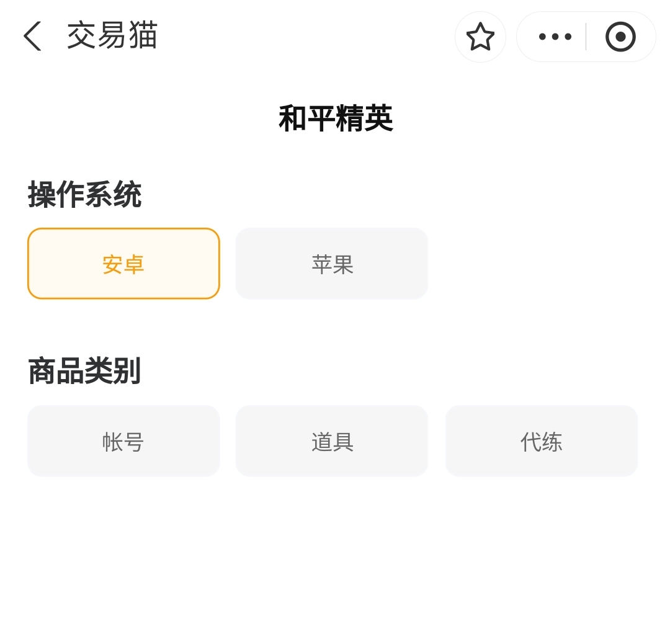Click the 交易猫 title text

point(112,35)
